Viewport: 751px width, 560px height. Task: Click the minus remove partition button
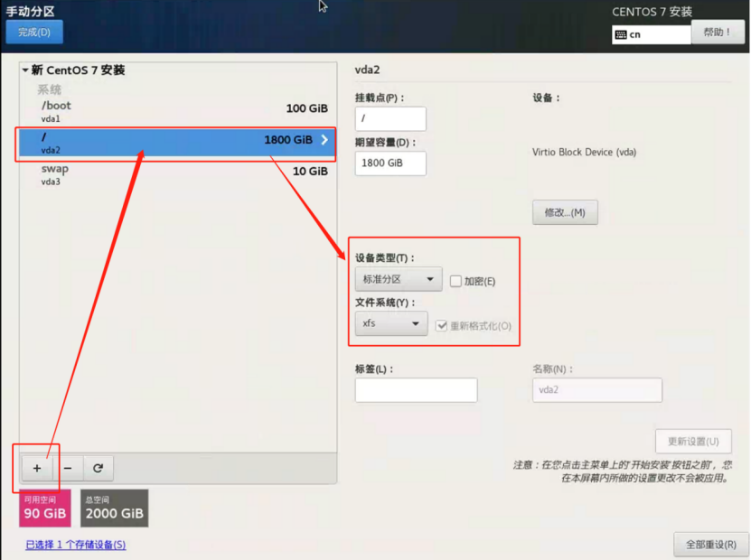click(x=68, y=468)
